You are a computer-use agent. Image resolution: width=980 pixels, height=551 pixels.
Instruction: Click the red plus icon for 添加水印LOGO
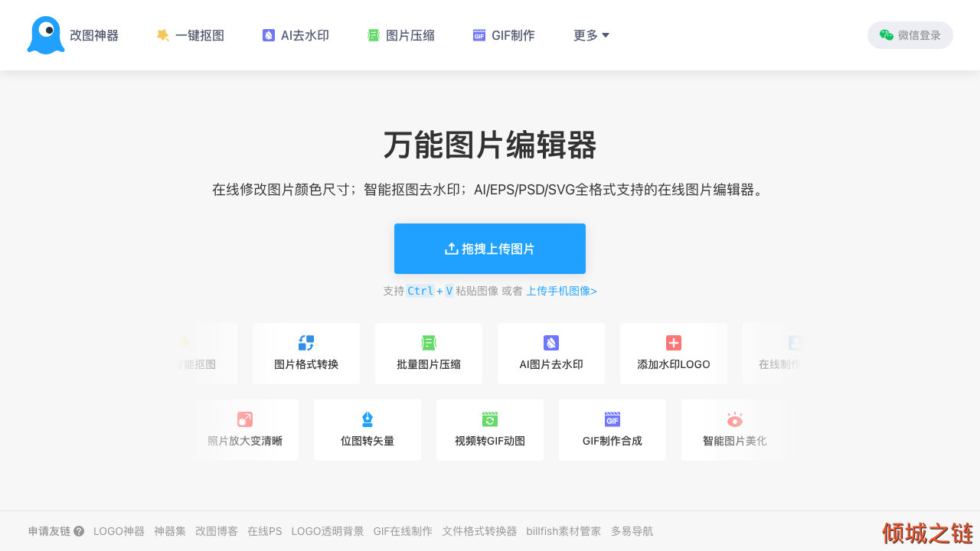pos(674,343)
